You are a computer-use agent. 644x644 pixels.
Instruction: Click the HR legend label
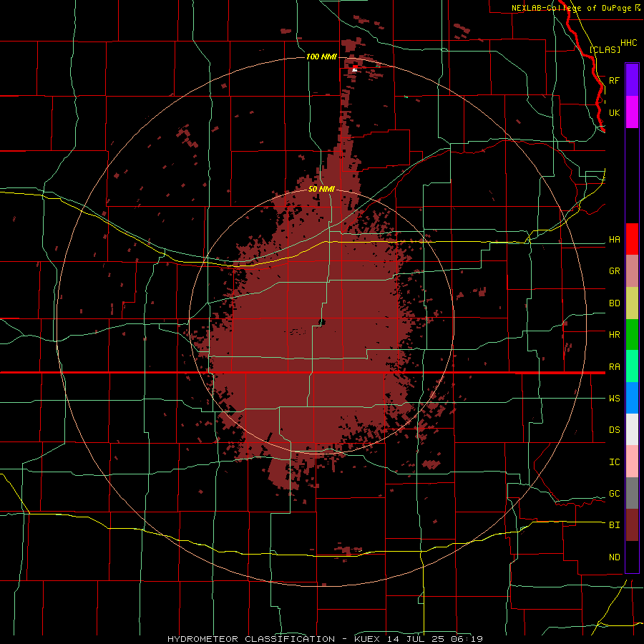tap(615, 335)
